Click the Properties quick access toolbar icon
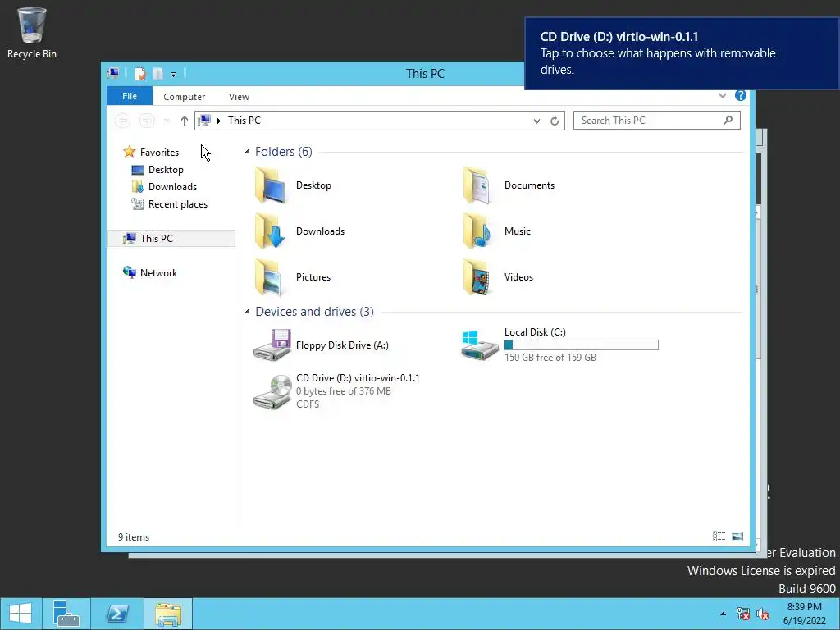Image resolution: width=840 pixels, height=630 pixels. tap(139, 74)
